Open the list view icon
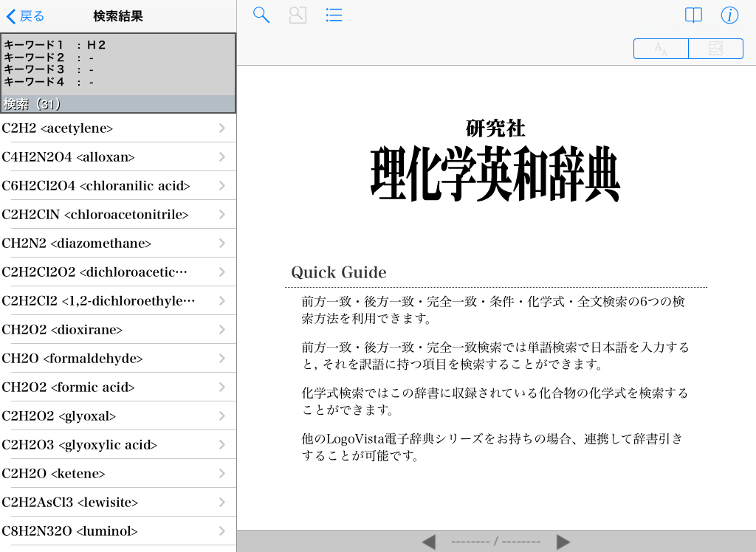756x552 pixels. coord(334,15)
